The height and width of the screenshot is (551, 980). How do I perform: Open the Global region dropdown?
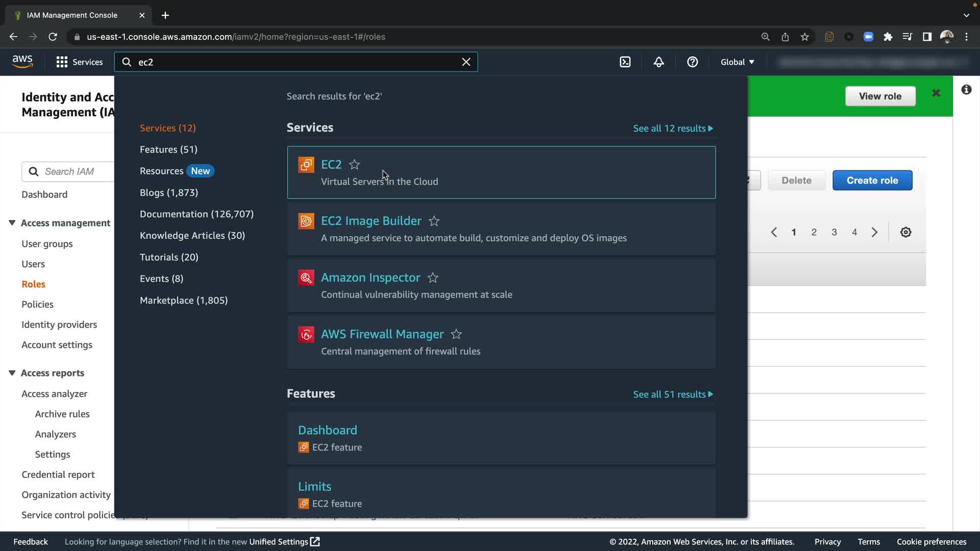click(737, 62)
